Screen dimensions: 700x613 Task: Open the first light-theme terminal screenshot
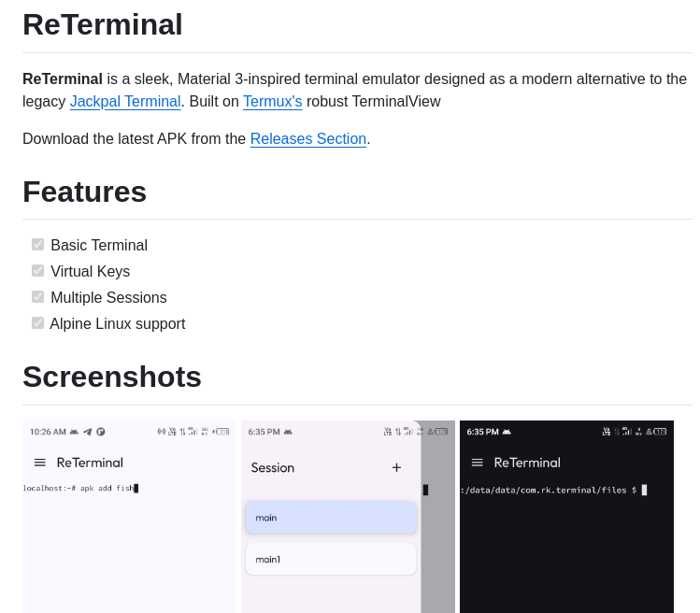(x=130, y=517)
